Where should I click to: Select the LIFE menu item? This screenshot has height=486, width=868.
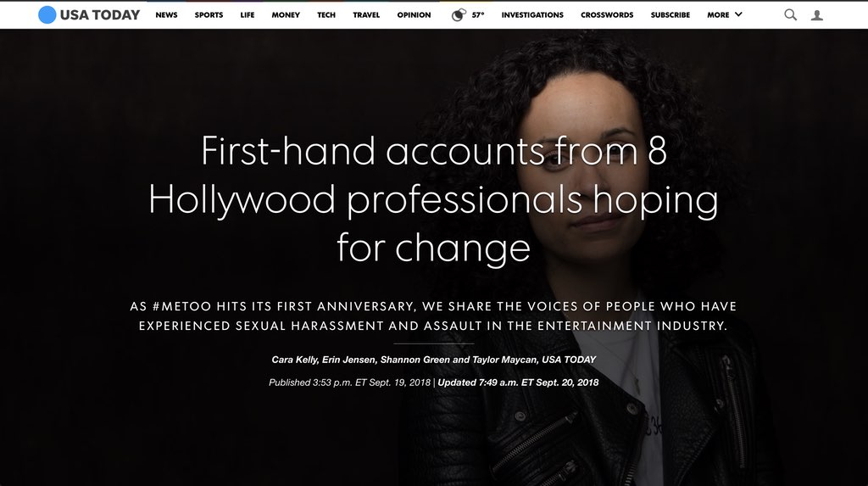point(247,15)
